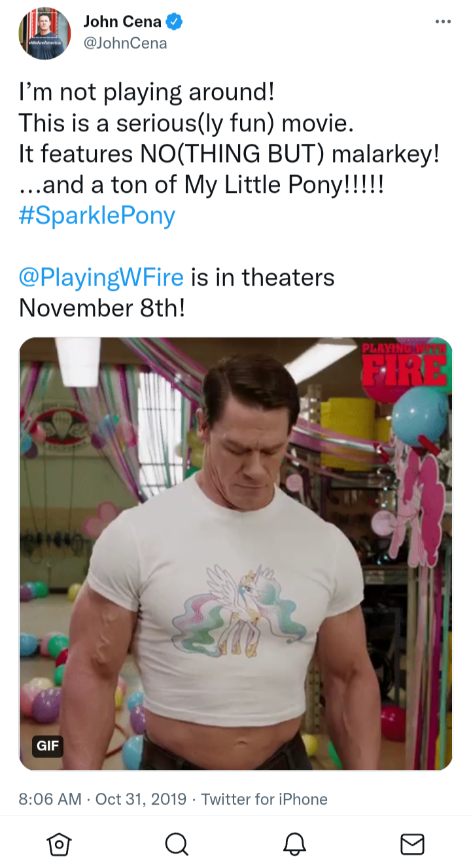Open the Notifications bell tab
Screen dimensions: 471x868
point(294,844)
